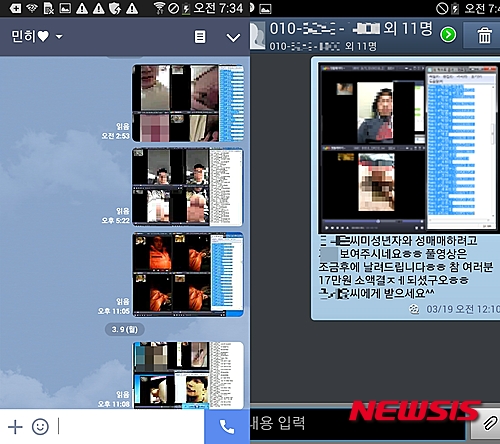This screenshot has height=444, width=500.
Task: Open the image message sent at 오후 11:05
Action: pos(188,275)
